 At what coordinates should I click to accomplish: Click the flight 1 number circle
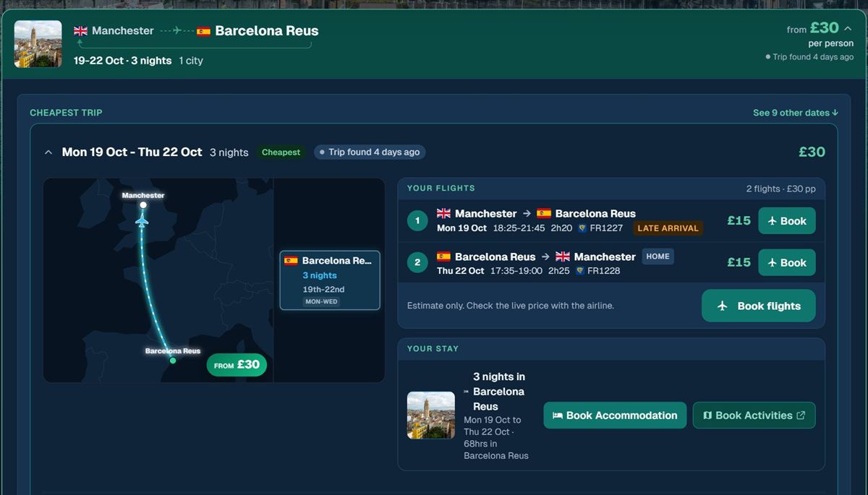[x=417, y=220]
